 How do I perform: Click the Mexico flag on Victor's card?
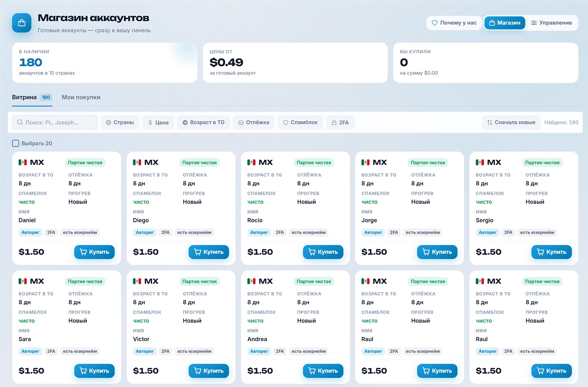point(137,281)
